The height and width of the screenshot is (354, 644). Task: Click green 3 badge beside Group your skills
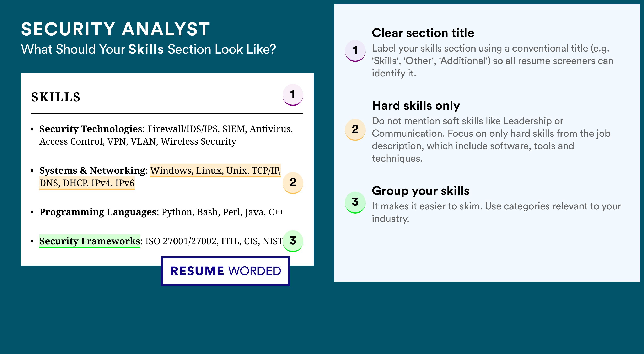click(355, 202)
